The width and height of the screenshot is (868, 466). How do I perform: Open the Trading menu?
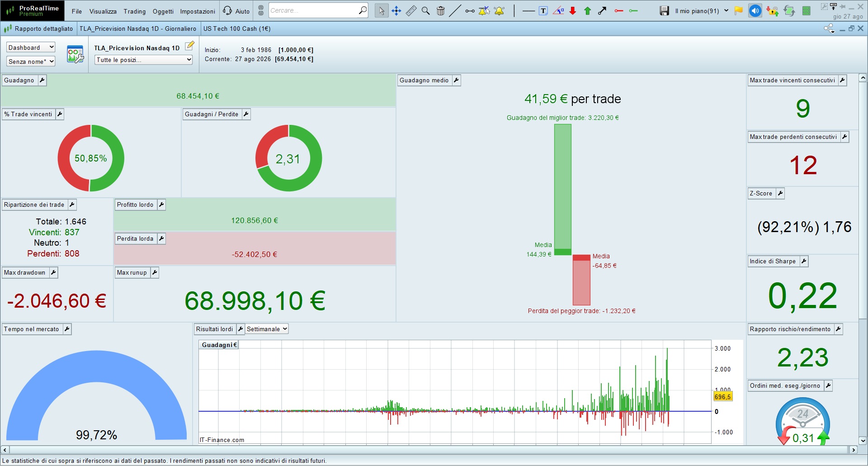135,11
